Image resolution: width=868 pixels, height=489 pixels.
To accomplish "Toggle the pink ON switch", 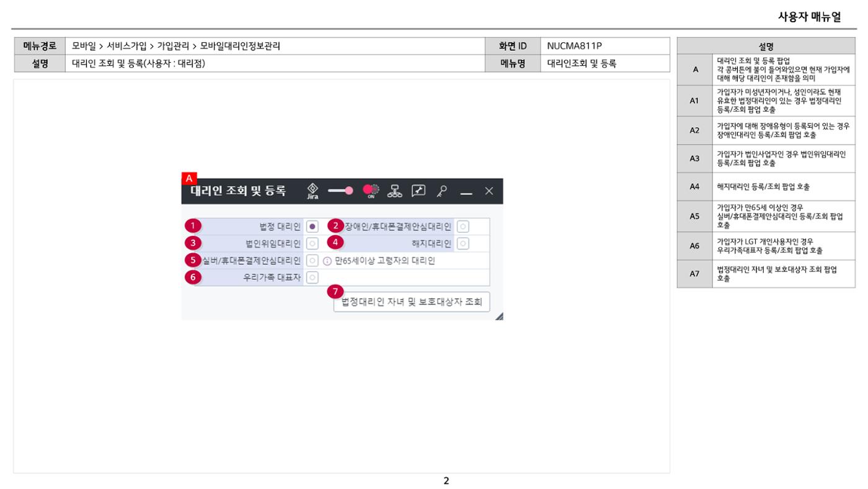I will tap(371, 191).
